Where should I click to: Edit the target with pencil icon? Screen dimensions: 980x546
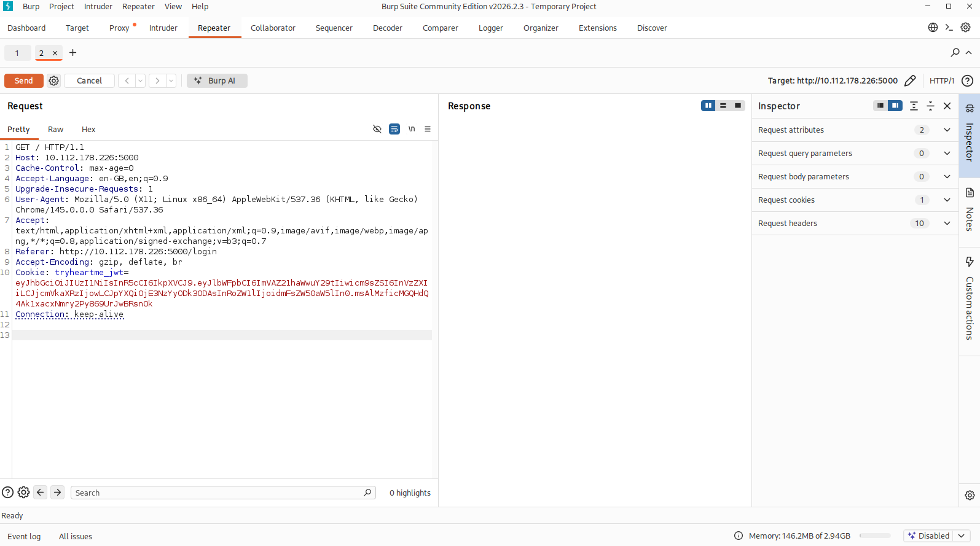(910, 80)
